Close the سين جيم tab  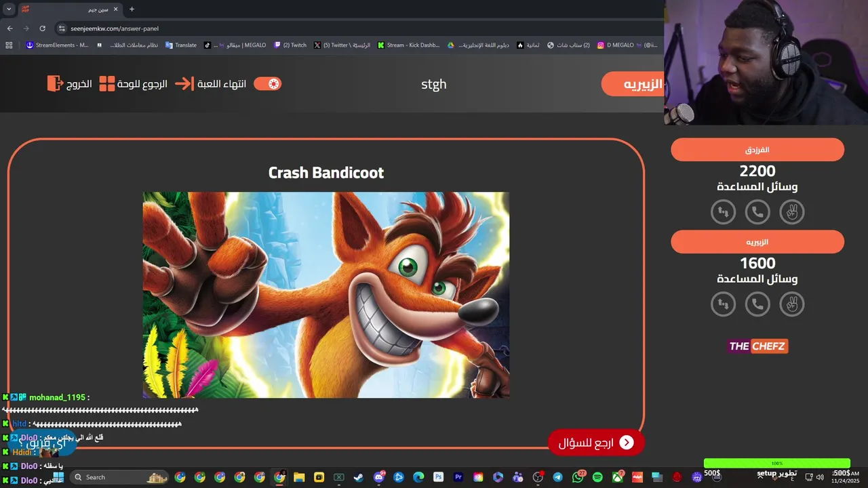[x=115, y=9]
